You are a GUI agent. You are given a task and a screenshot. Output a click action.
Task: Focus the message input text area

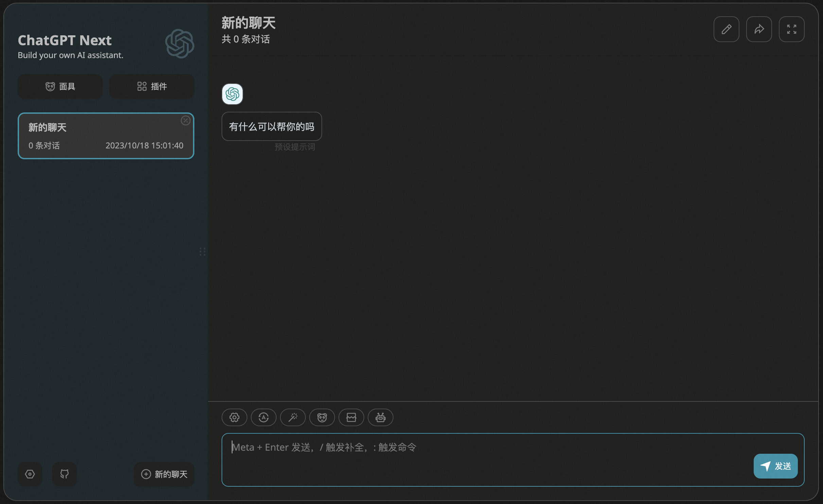513,460
